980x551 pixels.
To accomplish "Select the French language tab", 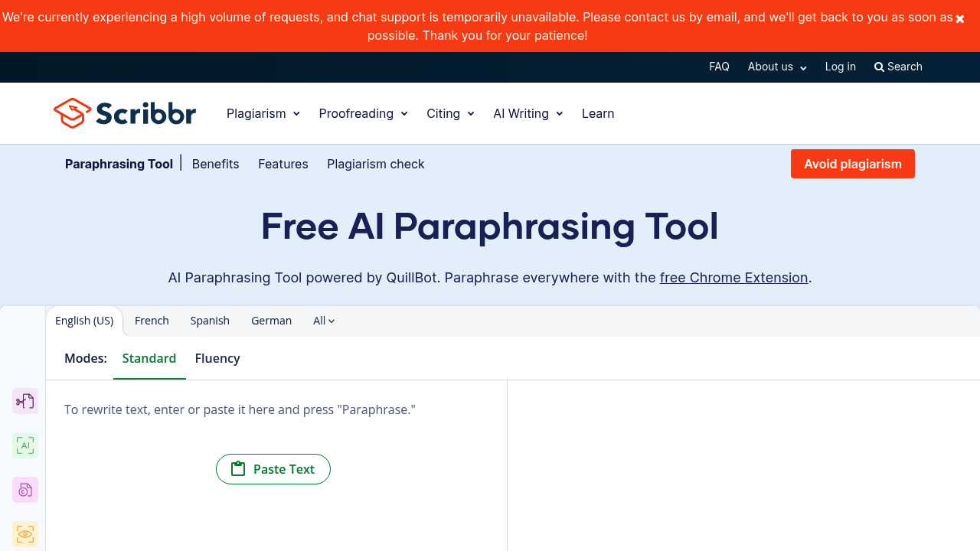I will point(152,321).
